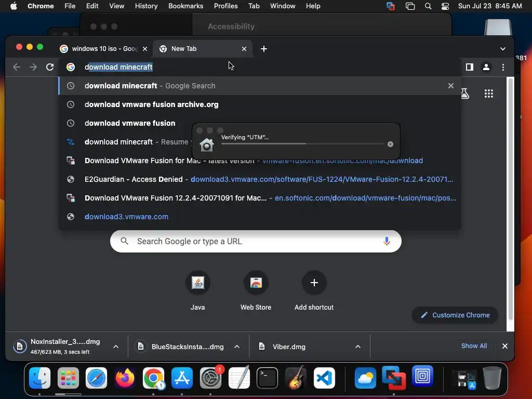Screen dimensions: 532x399
Task: Switch to windows 10 iso tab
Action: (x=104, y=49)
